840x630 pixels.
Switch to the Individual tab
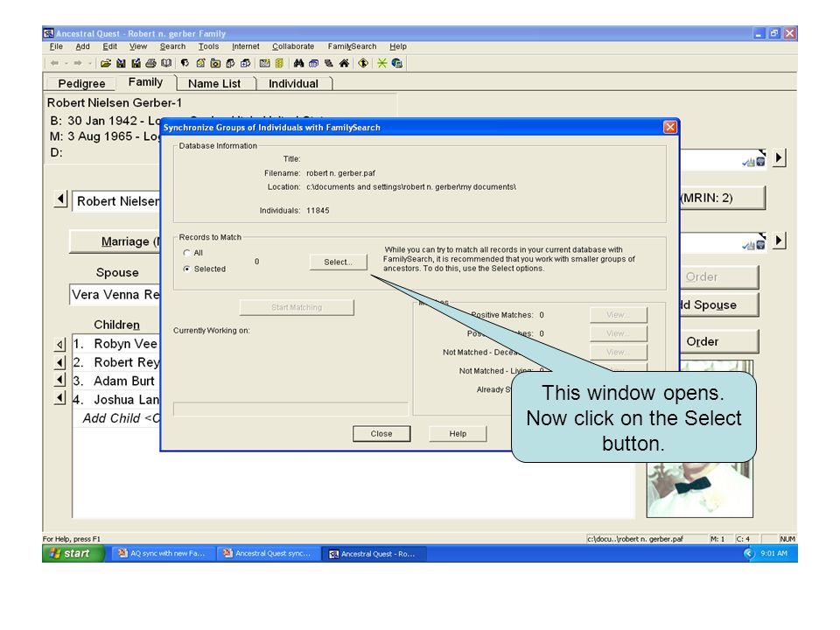tap(293, 84)
